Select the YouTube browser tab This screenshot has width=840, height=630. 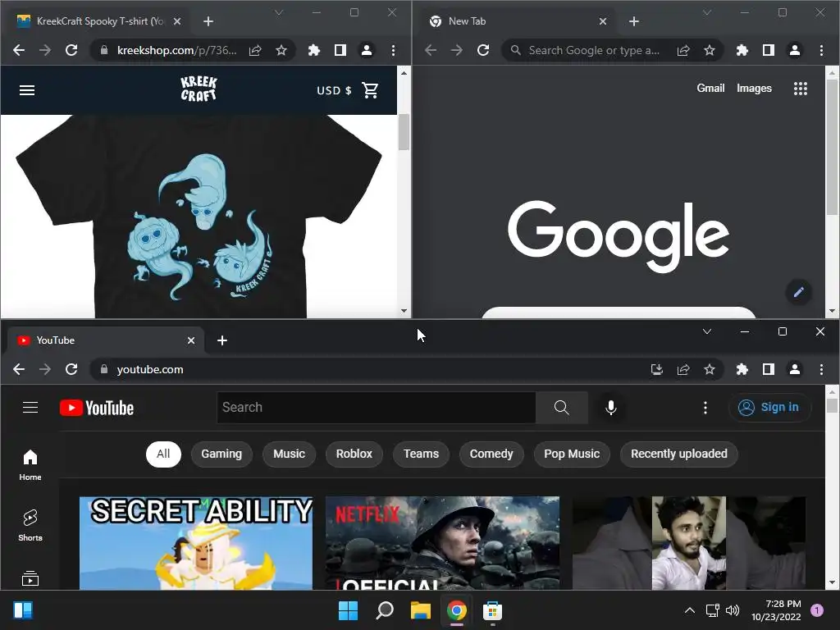click(x=104, y=340)
